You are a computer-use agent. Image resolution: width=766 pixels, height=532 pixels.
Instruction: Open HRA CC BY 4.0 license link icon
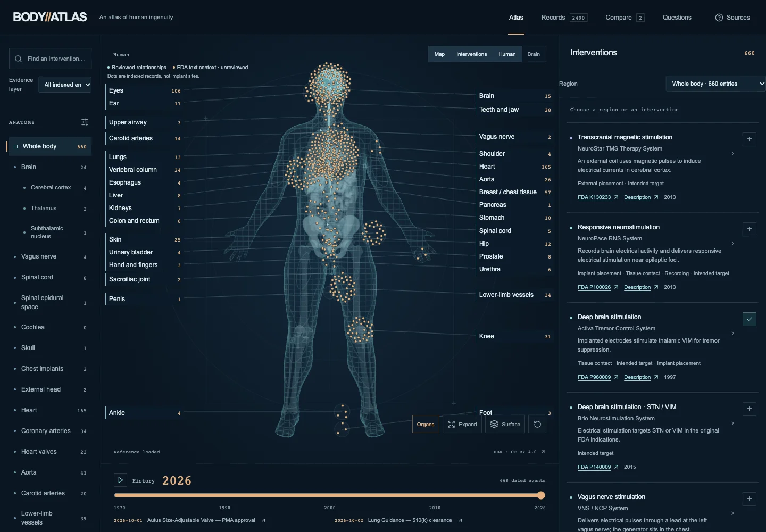543,452
